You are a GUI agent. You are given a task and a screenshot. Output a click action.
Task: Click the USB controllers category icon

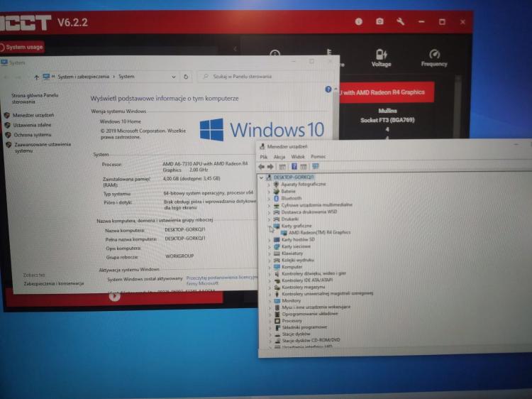(x=277, y=294)
